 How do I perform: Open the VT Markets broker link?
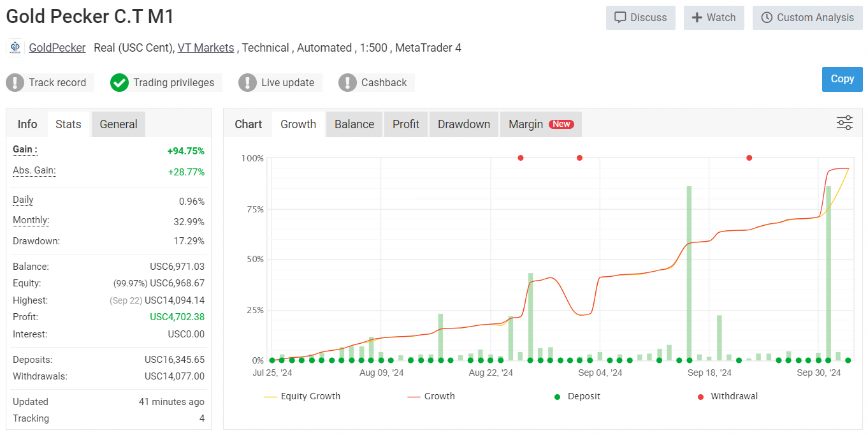pos(206,48)
